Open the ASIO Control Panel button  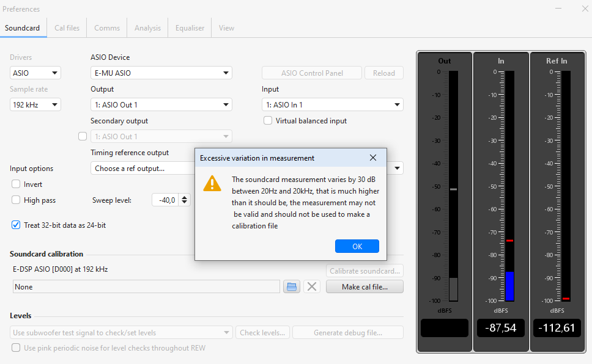[x=312, y=73]
